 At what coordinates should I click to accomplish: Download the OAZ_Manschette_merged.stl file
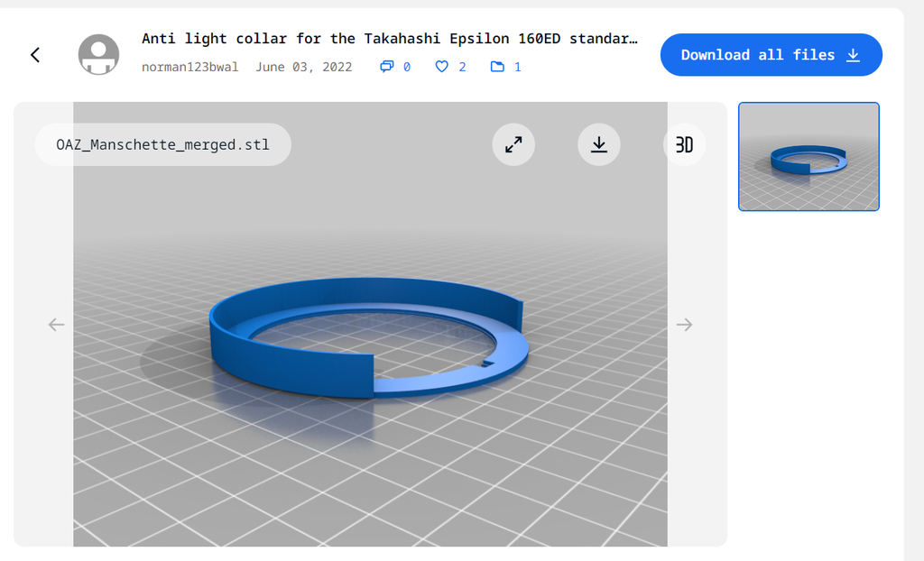click(599, 144)
